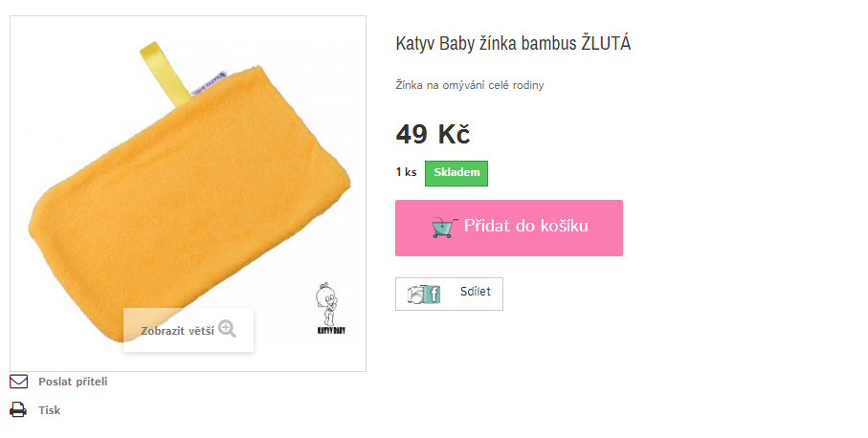Click the Katyv Baby logo watermark
This screenshot has height=438, width=868.
pyautogui.click(x=330, y=308)
